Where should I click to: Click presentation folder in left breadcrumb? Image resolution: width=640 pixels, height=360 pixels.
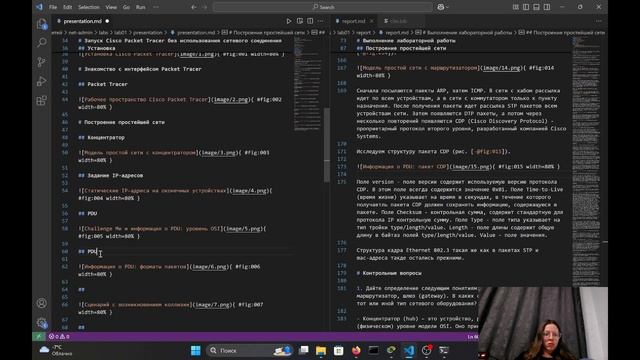coord(148,33)
